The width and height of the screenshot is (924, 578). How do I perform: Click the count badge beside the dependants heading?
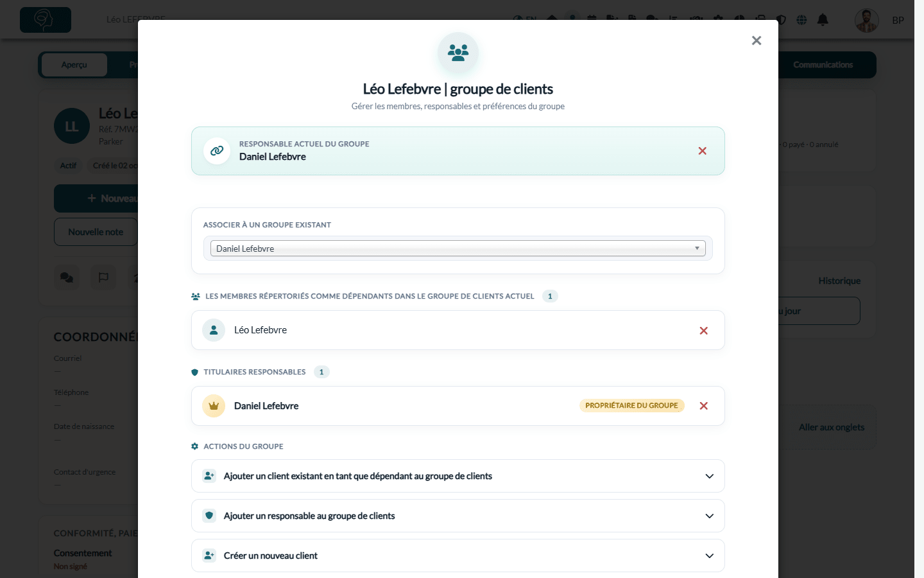[550, 296]
